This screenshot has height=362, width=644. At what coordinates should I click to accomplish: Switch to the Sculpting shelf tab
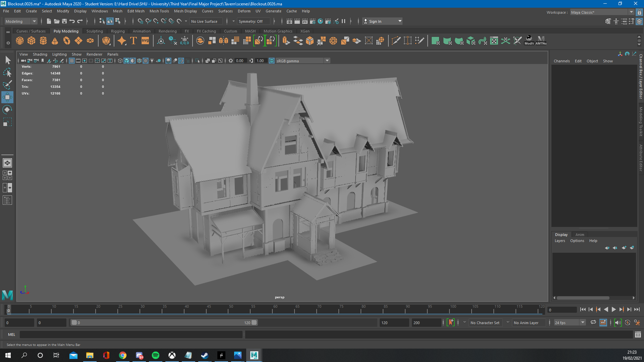click(x=95, y=31)
